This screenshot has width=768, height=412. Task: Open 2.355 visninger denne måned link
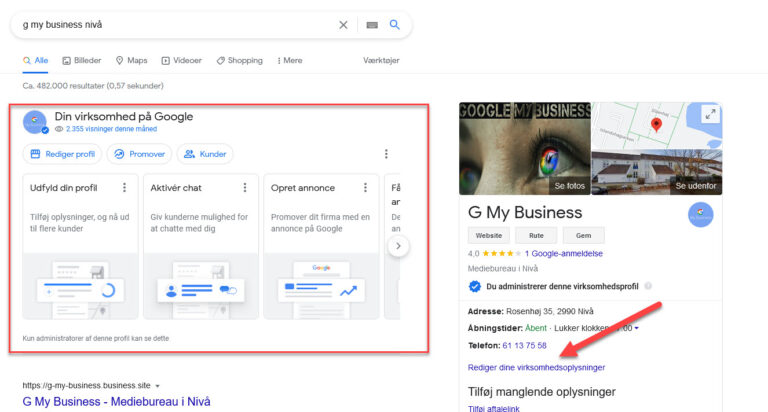tap(111, 129)
